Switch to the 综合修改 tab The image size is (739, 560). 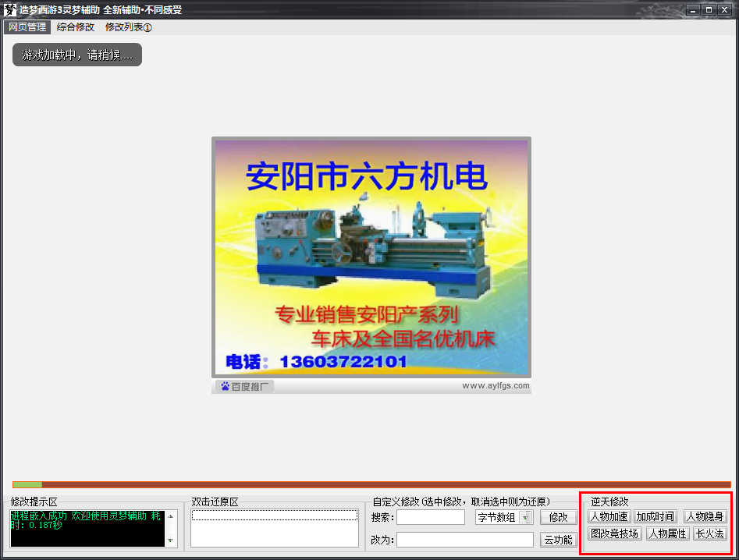tap(76, 27)
